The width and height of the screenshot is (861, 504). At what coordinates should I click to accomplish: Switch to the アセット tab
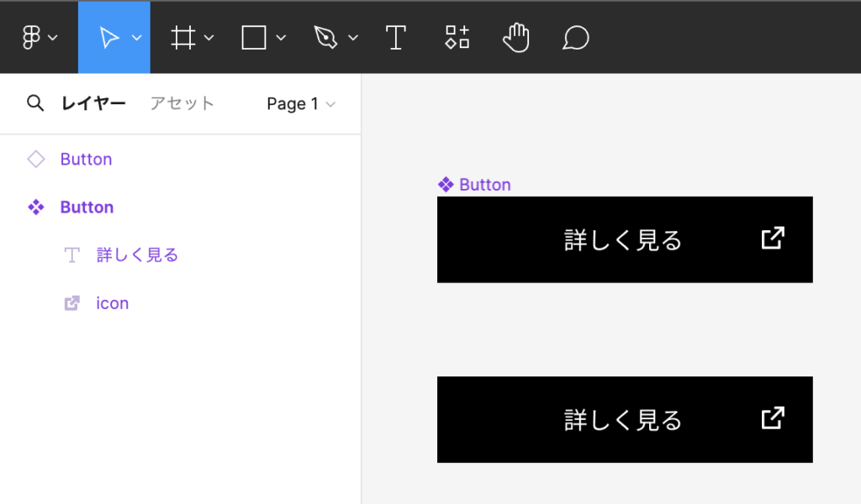pos(182,103)
